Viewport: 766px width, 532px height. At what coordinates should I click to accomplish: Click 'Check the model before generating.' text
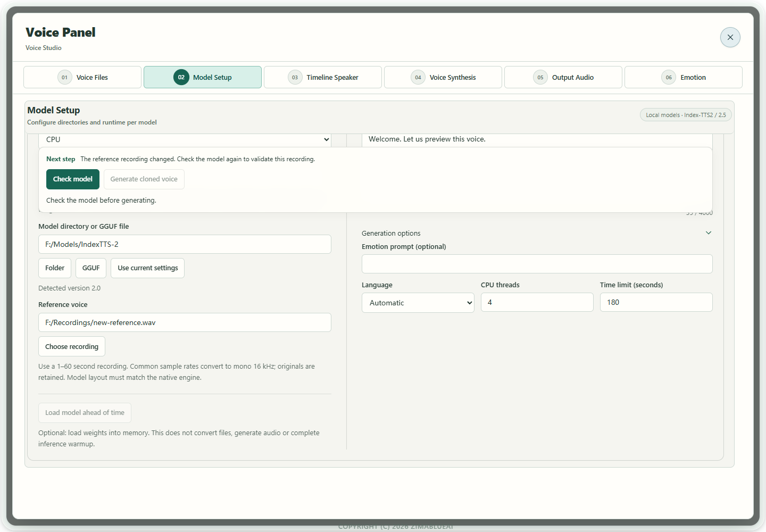point(101,201)
